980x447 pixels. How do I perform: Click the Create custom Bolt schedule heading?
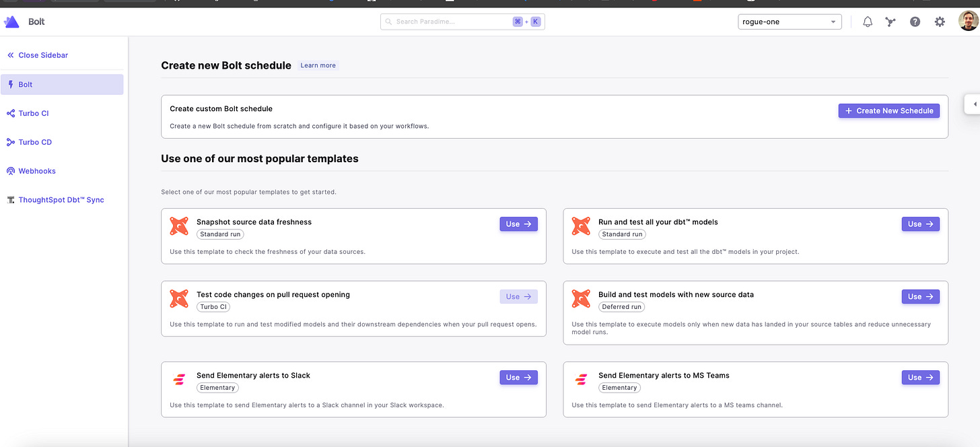[x=221, y=108]
